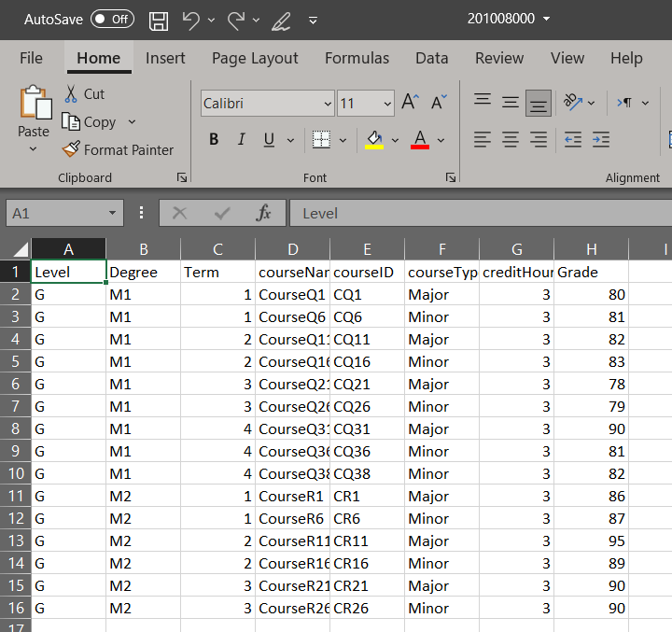The height and width of the screenshot is (632, 672).
Task: Apply the yellow fill color swatch
Action: [374, 140]
